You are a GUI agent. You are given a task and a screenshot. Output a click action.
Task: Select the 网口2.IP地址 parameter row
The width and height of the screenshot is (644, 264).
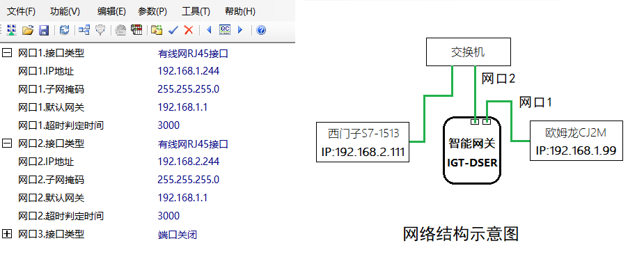[x=46, y=162]
